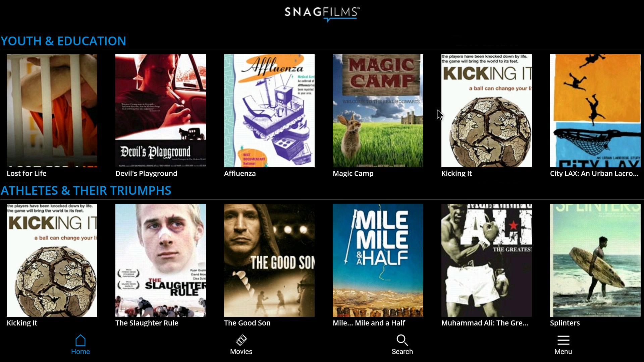Toggle the Home tab active state
Image resolution: width=644 pixels, height=362 pixels.
pos(80,345)
